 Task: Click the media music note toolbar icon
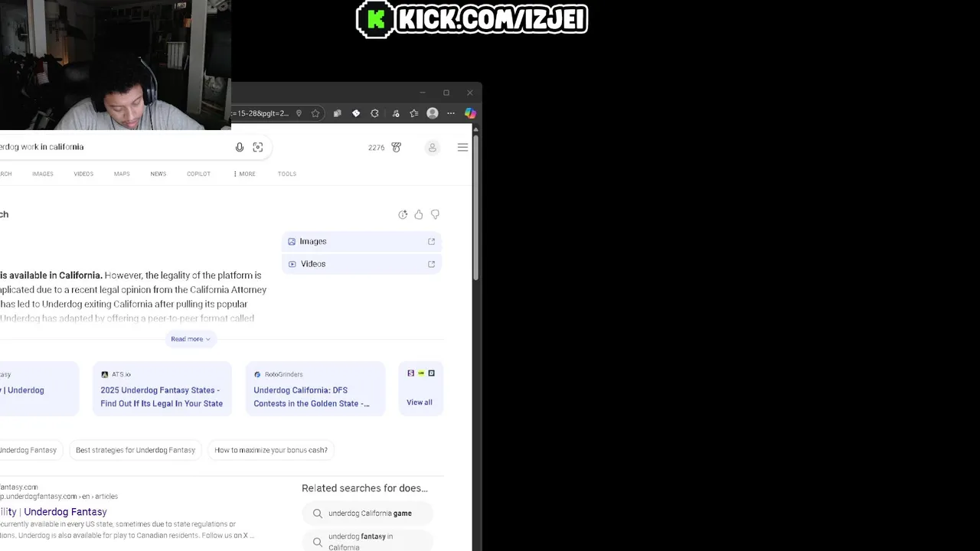point(395,113)
